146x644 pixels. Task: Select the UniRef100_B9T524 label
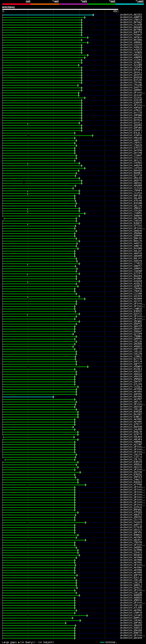click(x=131, y=120)
